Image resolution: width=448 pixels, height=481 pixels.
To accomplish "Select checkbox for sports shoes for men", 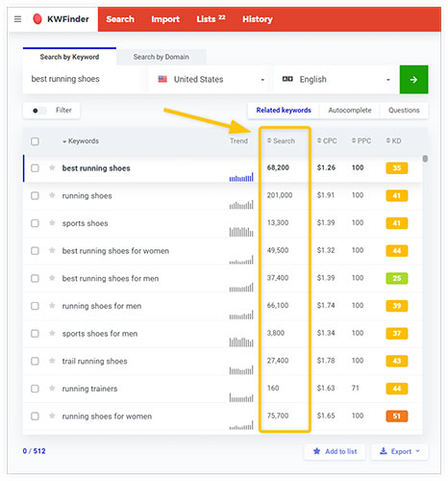I will pyautogui.click(x=35, y=334).
